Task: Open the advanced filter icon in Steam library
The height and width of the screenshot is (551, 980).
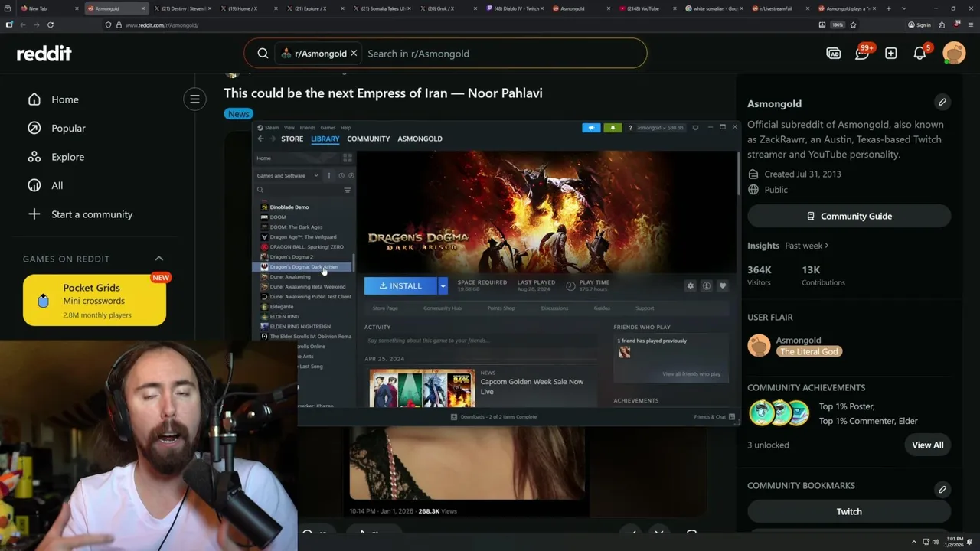Action: coord(348,190)
